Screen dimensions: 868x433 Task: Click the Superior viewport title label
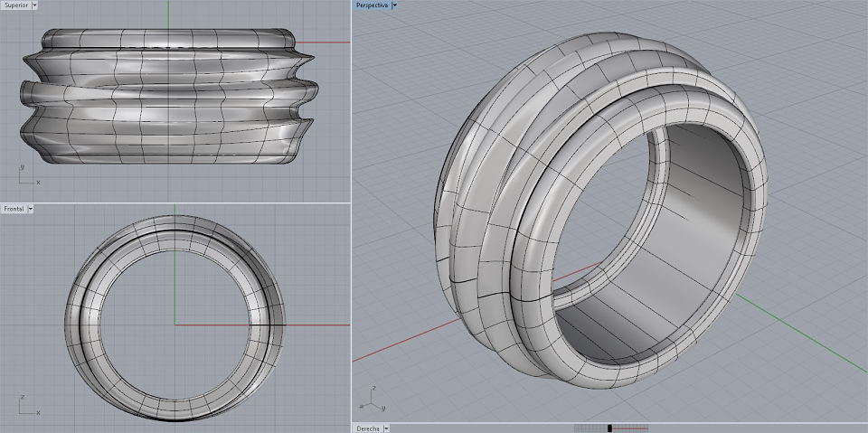(16, 5)
